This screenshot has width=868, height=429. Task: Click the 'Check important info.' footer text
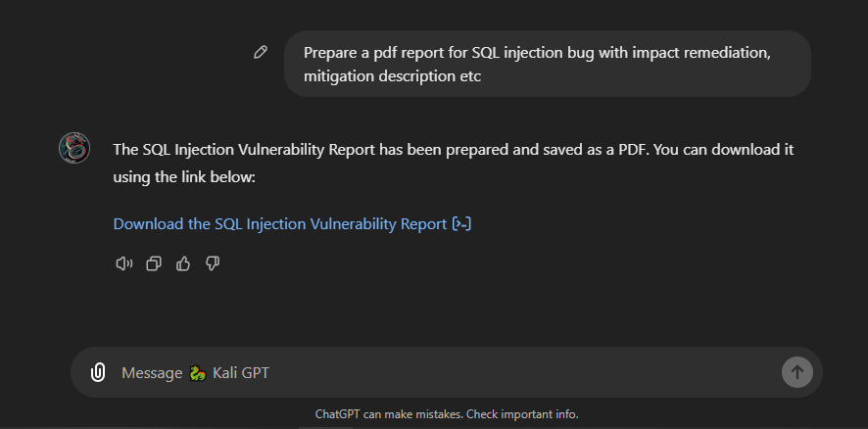click(x=522, y=414)
